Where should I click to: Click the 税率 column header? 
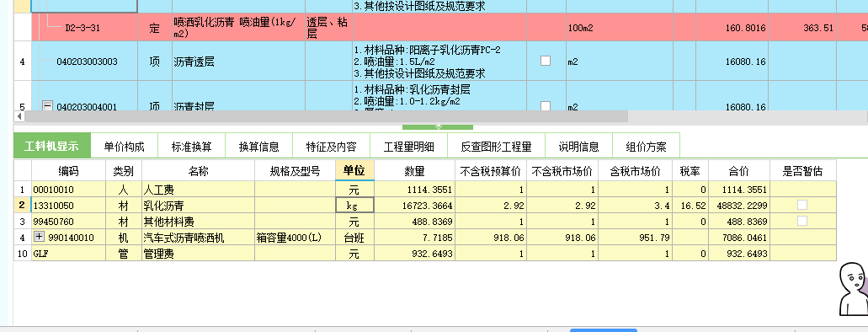690,171
